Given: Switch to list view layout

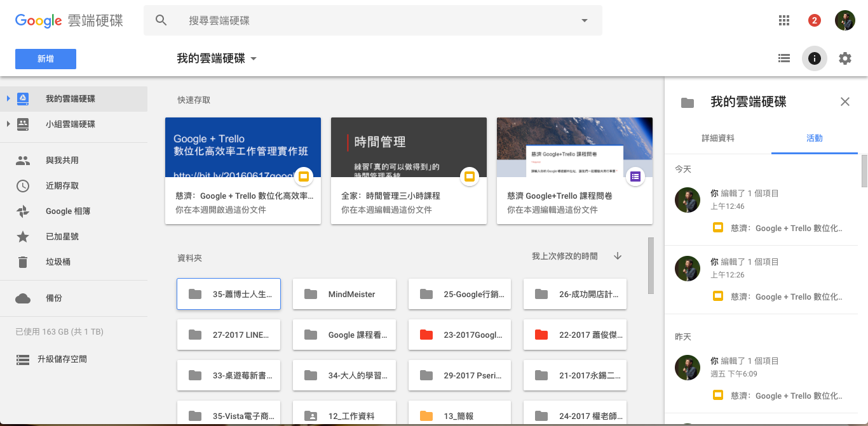Looking at the screenshot, I should (784, 58).
